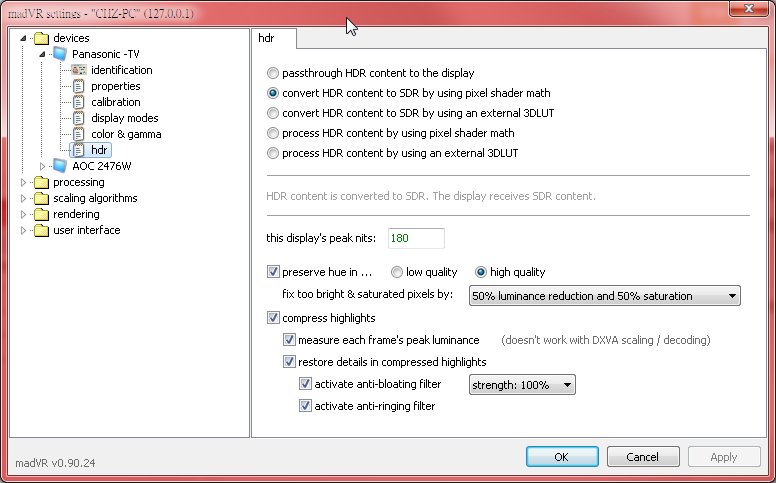The width and height of the screenshot is (776, 483).
Task: Expand the AOC 2476W device node
Action: [x=42, y=166]
